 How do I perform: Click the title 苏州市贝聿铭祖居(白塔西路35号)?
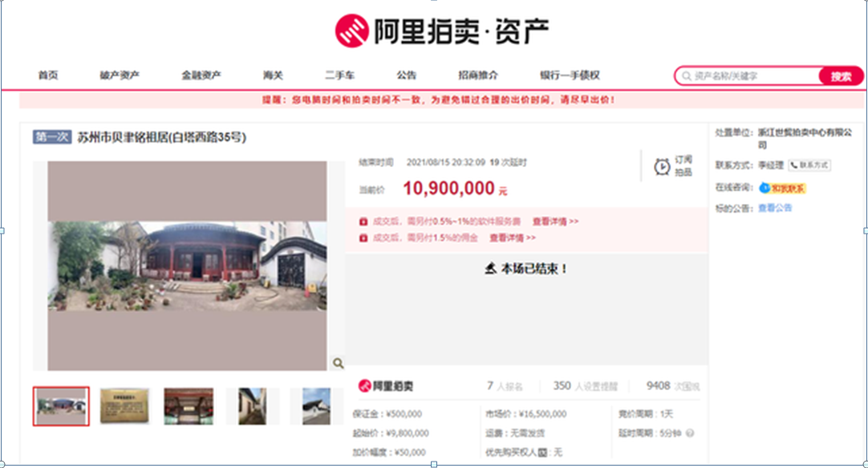(161, 136)
